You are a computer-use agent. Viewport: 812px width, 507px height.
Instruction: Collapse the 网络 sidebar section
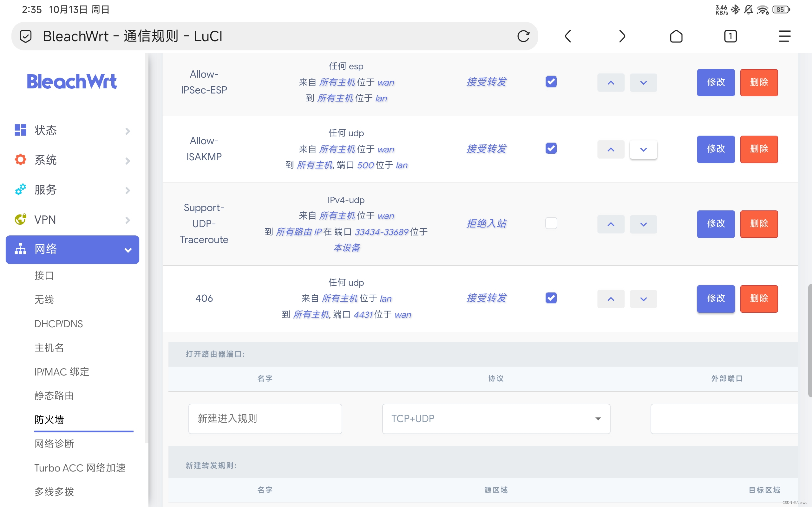point(72,249)
